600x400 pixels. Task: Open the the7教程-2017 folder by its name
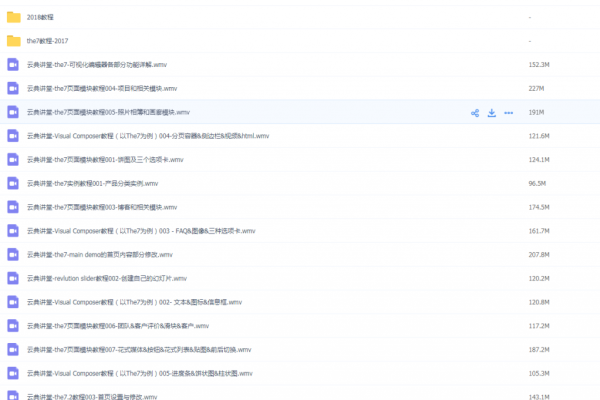(46, 41)
